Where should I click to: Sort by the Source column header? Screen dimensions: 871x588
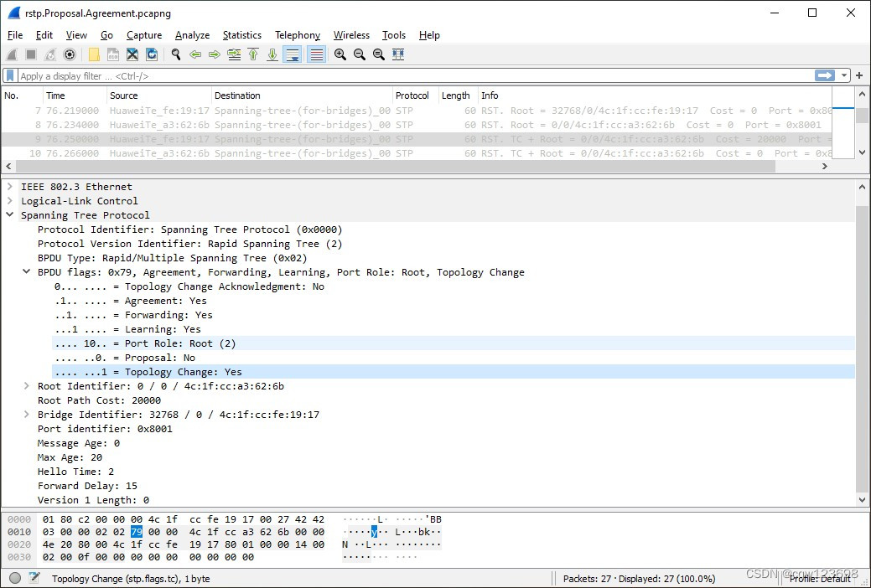click(159, 95)
